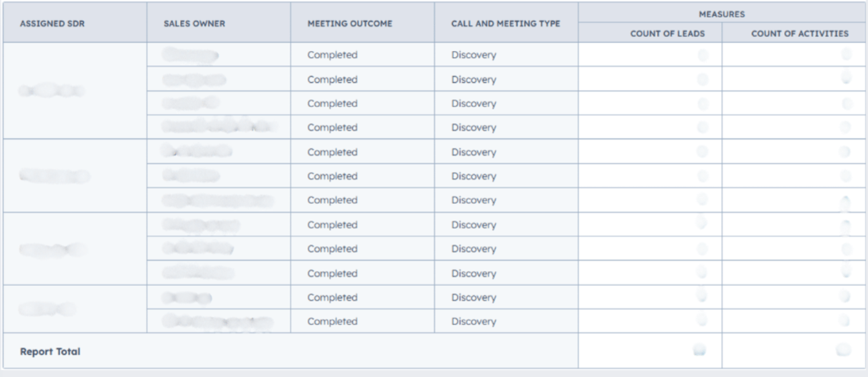Select Discovery in the last data row

tap(474, 321)
